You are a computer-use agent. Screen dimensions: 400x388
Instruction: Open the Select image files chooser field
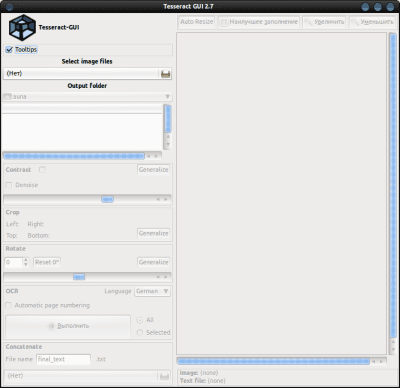pos(87,74)
